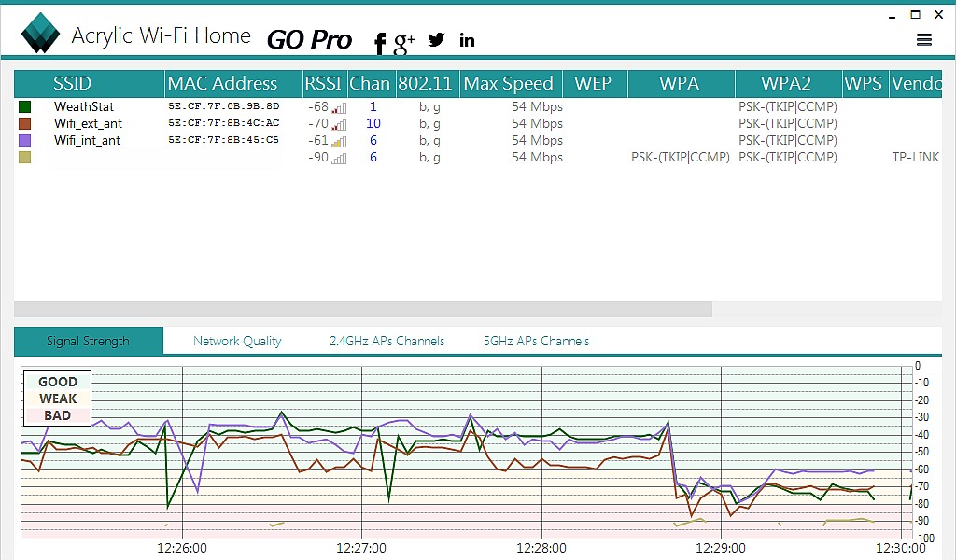Click the 12:29:00 time marker on the chart

721,548
